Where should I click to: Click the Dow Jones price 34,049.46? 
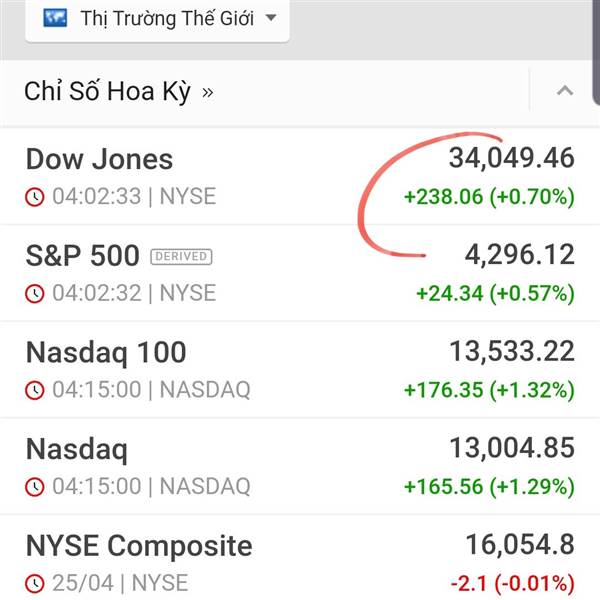point(512,158)
